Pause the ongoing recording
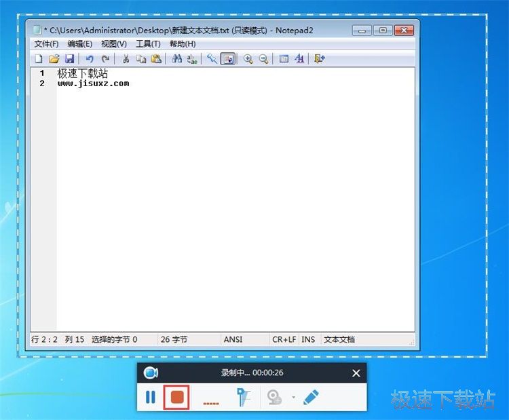 [x=151, y=397]
